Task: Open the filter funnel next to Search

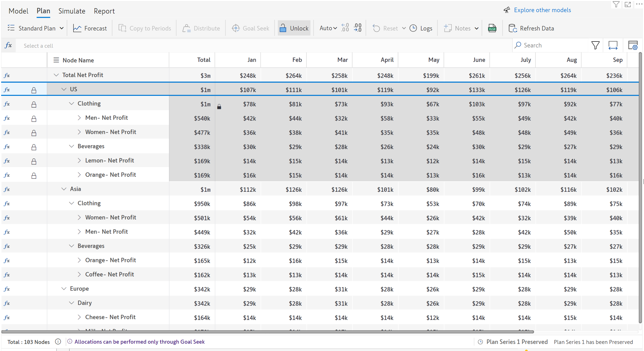Action: (x=595, y=45)
